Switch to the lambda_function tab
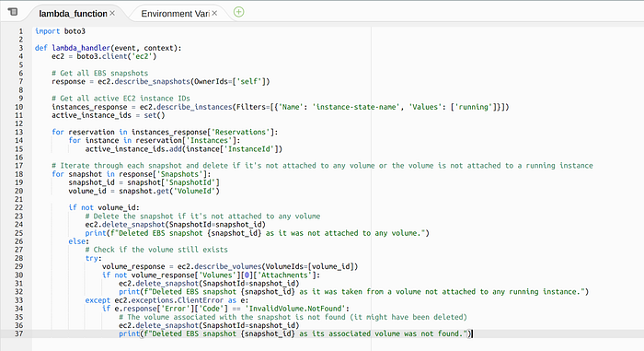644x351 pixels. (x=73, y=14)
